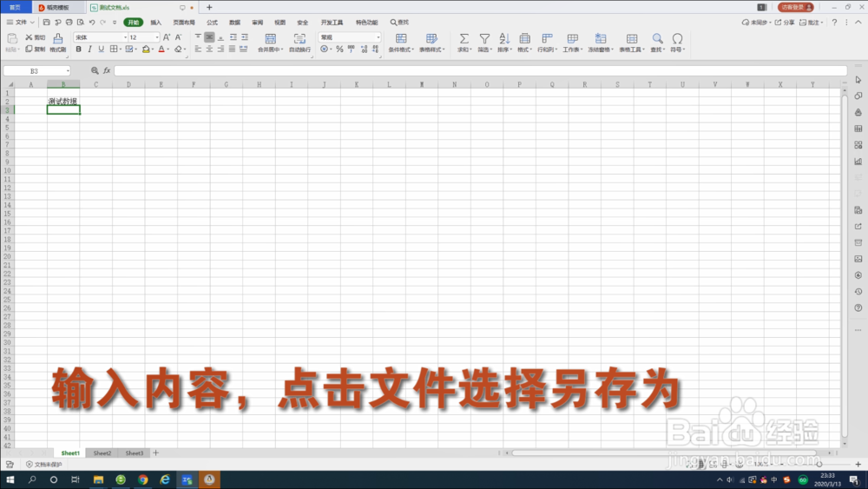Apply the red font color button
This screenshot has height=489, width=868.
[x=161, y=50]
